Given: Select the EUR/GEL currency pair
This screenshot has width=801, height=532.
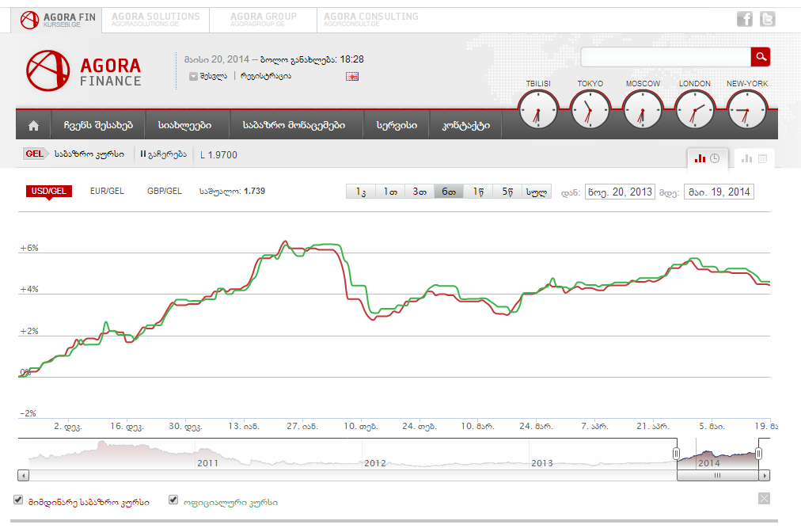Looking at the screenshot, I should click(107, 191).
